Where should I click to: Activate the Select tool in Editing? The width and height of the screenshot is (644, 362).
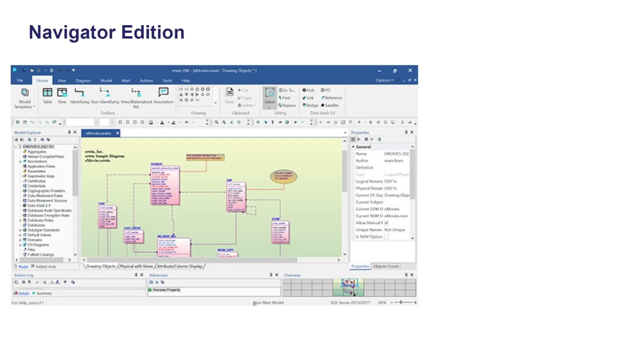[x=270, y=97]
